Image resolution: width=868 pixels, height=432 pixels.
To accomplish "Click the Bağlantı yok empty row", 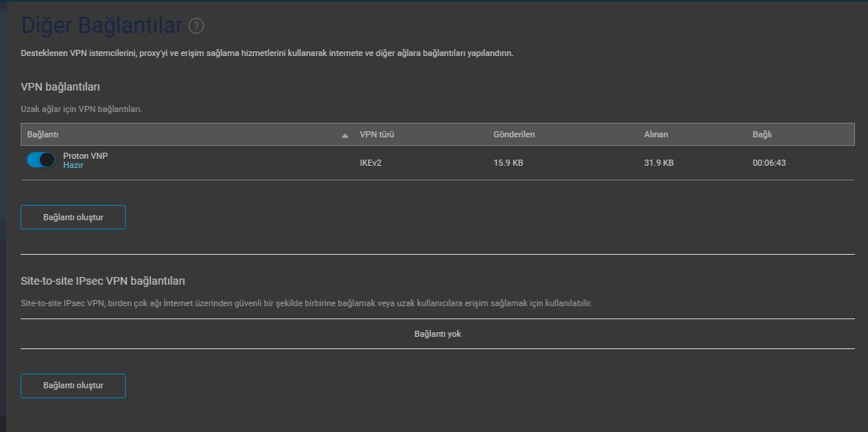I will tap(437, 334).
